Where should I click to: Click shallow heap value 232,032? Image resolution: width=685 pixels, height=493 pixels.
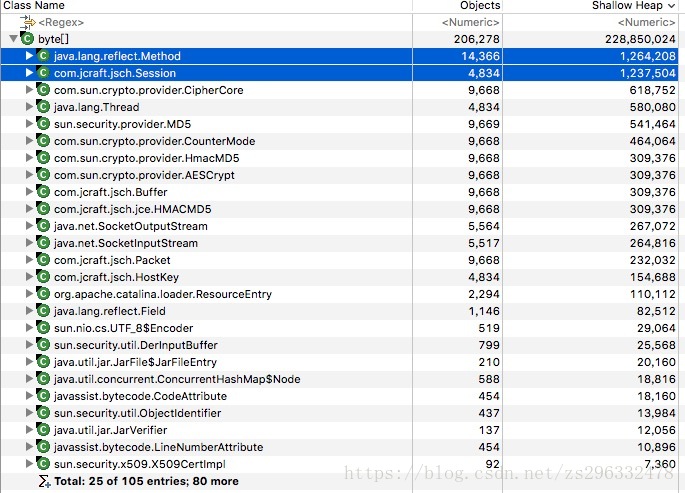(653, 260)
